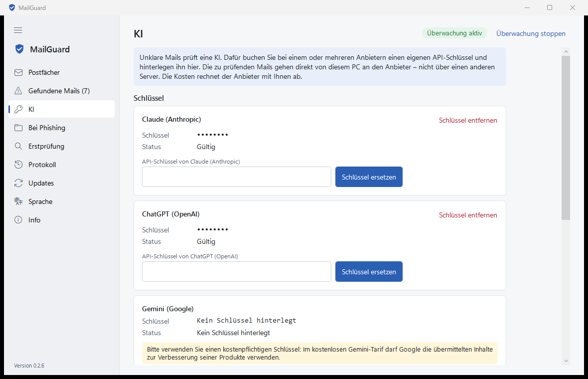The height and width of the screenshot is (379, 588).
Task: Click the monospaced Gemini 'Kein Schlüssel hinterlegt' value
Action: 246,321
